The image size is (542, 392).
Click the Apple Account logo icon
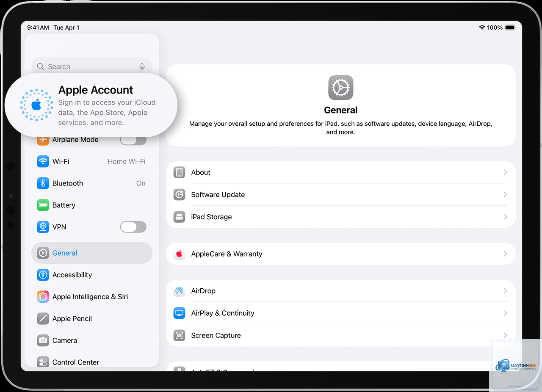37,105
